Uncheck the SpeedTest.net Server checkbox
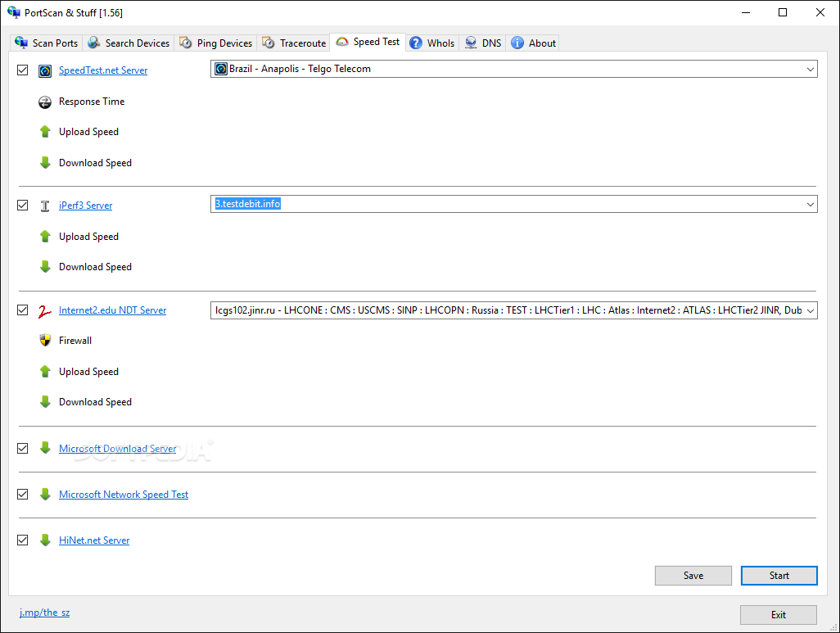 (x=22, y=70)
